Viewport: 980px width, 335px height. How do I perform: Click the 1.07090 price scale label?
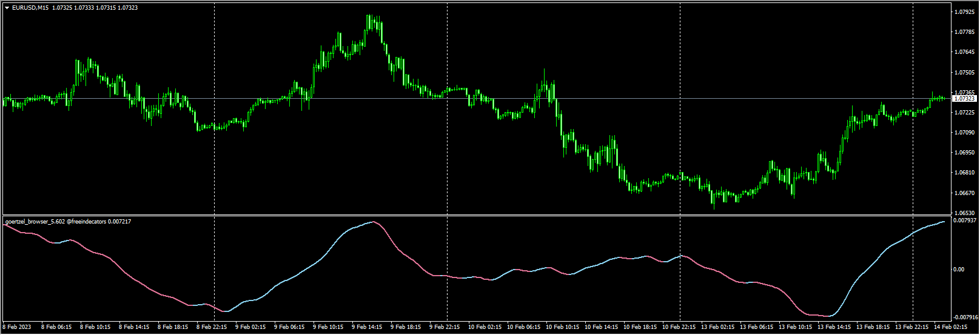tap(964, 133)
